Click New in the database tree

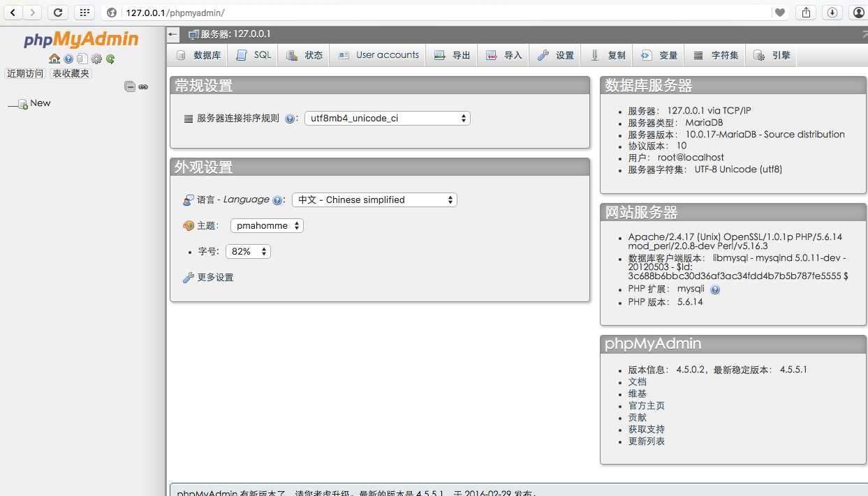(41, 103)
